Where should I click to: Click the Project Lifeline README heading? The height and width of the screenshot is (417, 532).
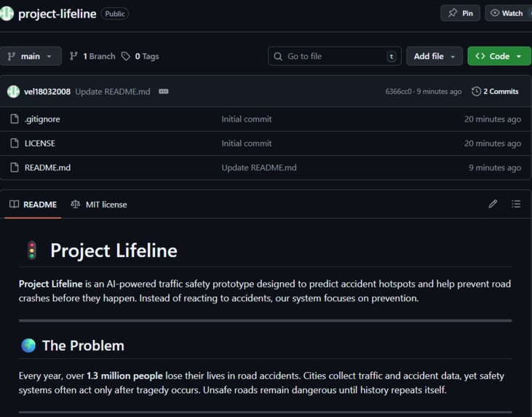114,251
